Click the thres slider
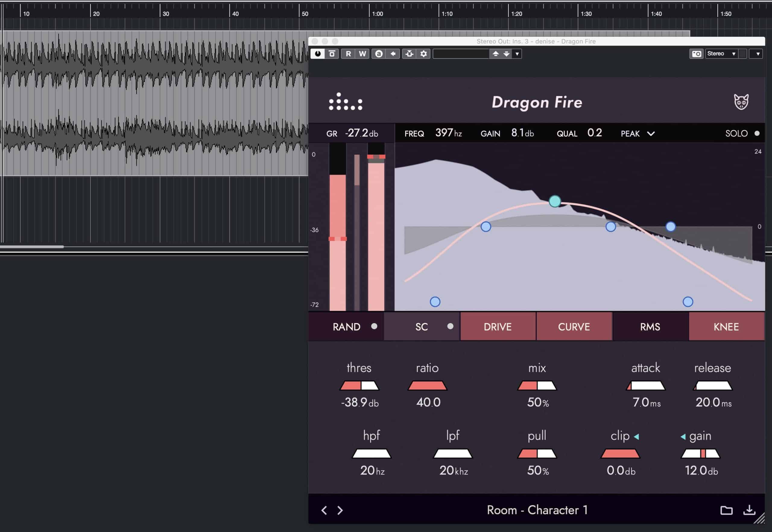This screenshot has height=532, width=772. [x=359, y=386]
